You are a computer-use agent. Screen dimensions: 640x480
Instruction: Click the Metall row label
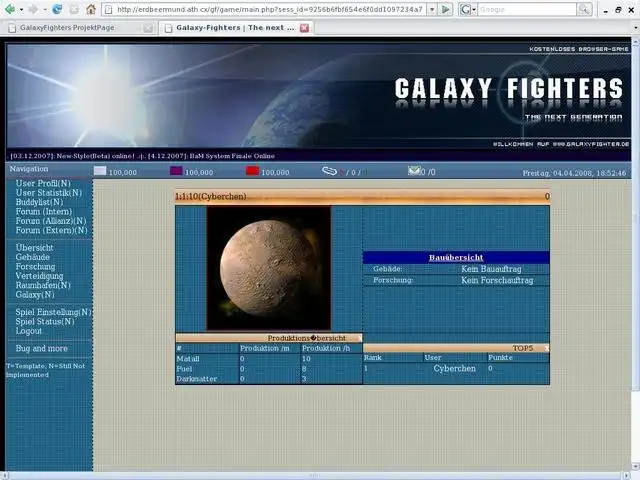point(188,359)
